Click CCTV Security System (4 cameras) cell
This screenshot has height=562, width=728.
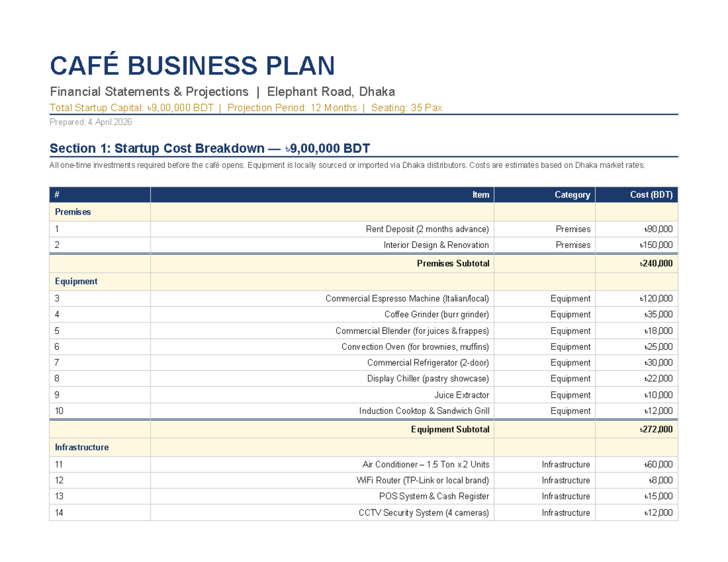322,512
